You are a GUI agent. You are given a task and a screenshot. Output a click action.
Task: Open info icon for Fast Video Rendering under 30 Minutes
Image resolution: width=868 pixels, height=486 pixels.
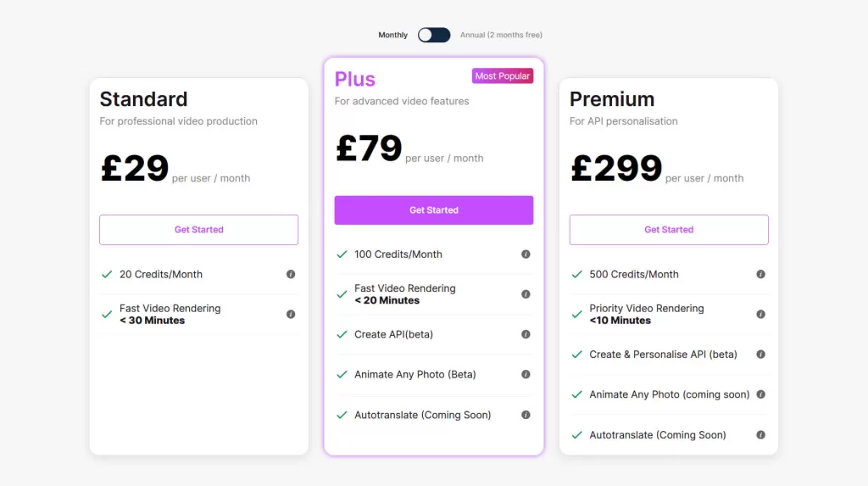click(291, 314)
